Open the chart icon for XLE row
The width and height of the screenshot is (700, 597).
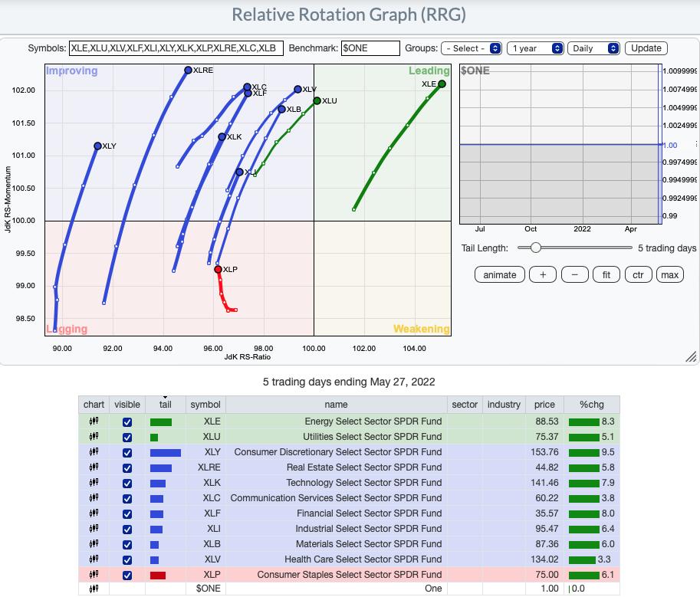[94, 422]
